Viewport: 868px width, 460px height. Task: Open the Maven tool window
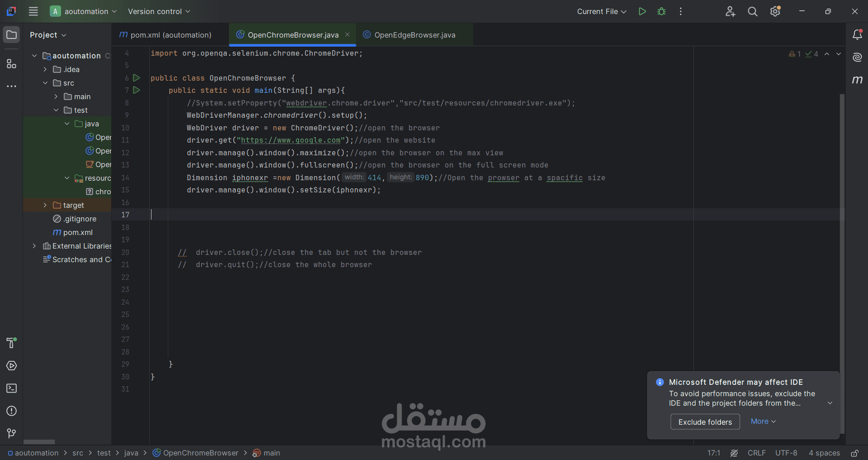857,80
